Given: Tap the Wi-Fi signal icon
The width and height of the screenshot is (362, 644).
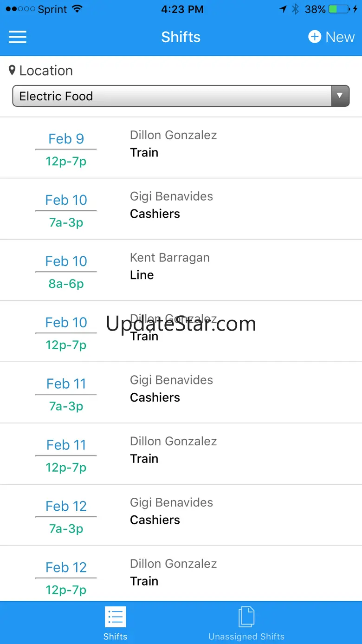Looking at the screenshot, I should [x=77, y=9].
